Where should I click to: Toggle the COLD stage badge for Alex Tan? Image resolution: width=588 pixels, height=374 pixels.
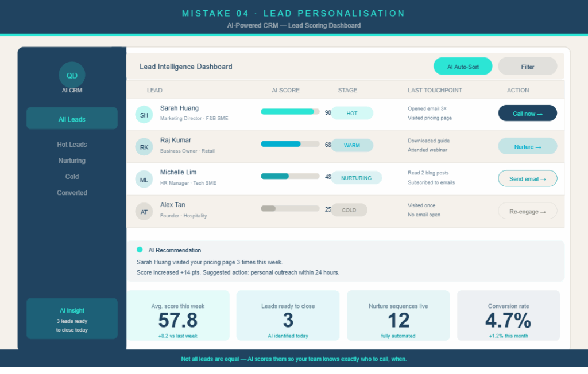tap(349, 210)
